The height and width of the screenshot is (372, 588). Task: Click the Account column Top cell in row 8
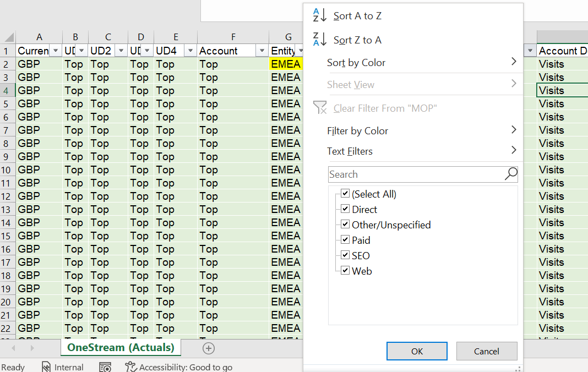(x=233, y=143)
